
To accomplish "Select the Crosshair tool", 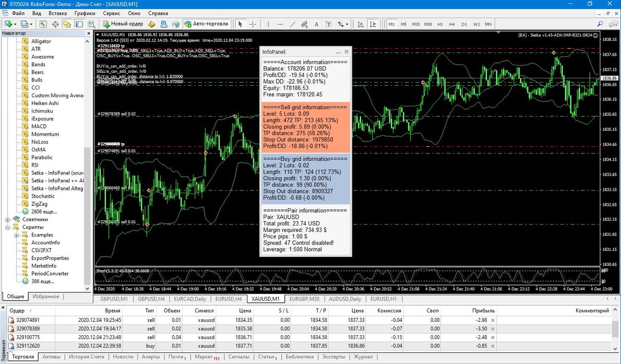I will click(253, 24).
